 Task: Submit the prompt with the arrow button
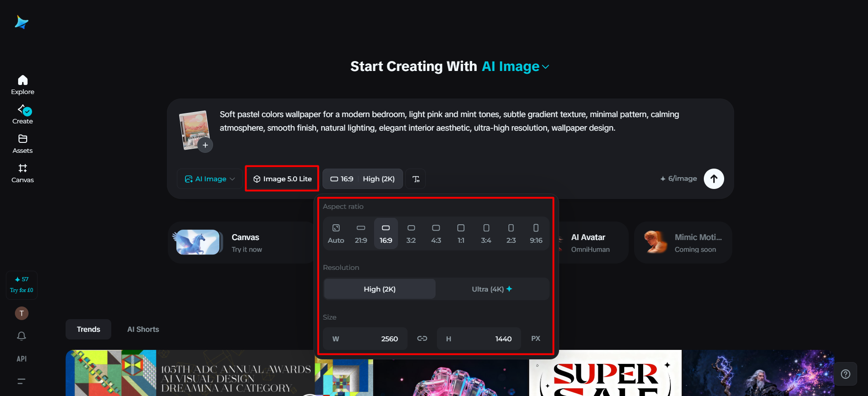[x=714, y=179]
